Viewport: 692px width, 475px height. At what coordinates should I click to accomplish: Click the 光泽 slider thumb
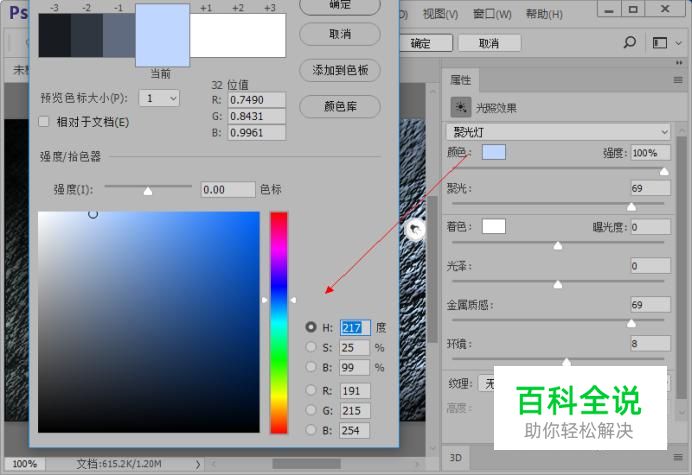click(558, 284)
